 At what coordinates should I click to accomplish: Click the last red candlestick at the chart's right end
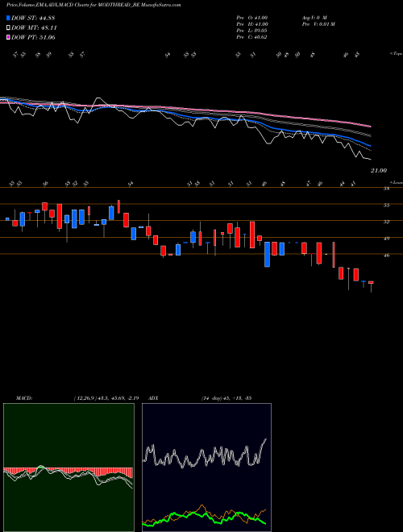pos(371,283)
